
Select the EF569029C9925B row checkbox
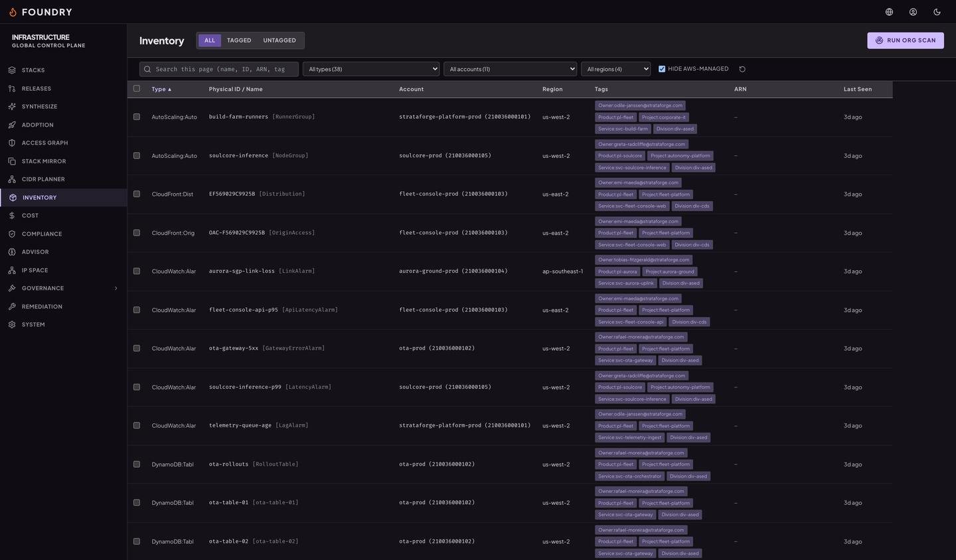[x=137, y=194]
